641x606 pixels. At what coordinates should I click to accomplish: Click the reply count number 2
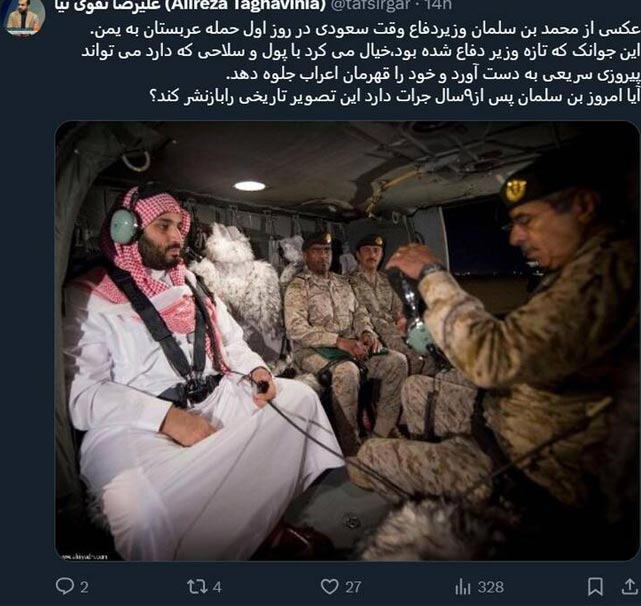(84, 588)
